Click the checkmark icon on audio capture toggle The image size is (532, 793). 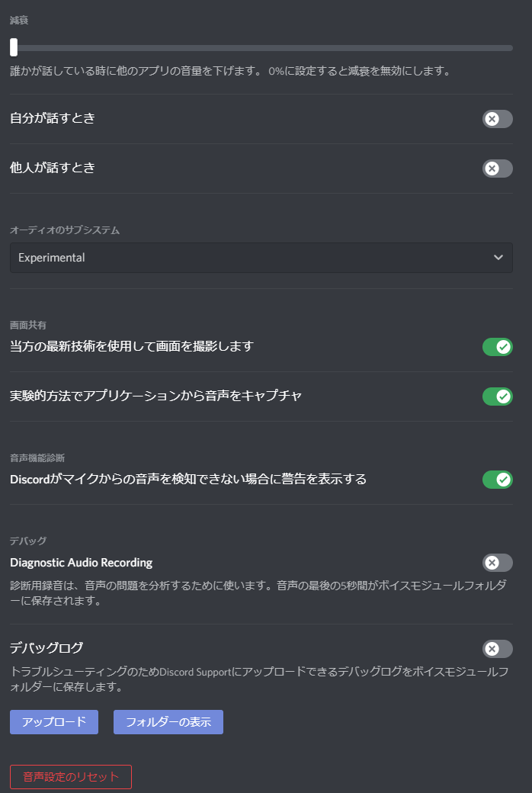(503, 396)
